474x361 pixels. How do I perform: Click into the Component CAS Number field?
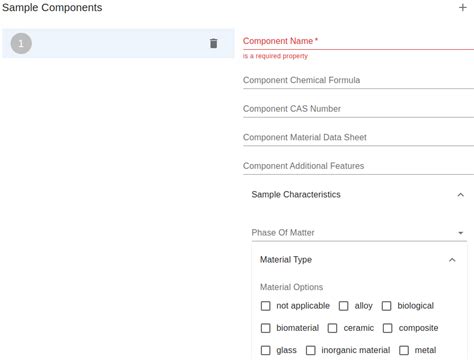358,109
